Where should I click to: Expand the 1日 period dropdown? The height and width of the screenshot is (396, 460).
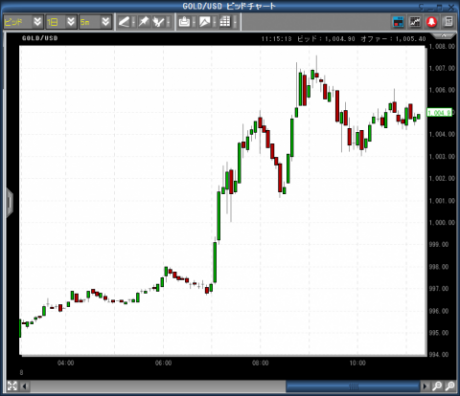pyautogui.click(x=71, y=22)
